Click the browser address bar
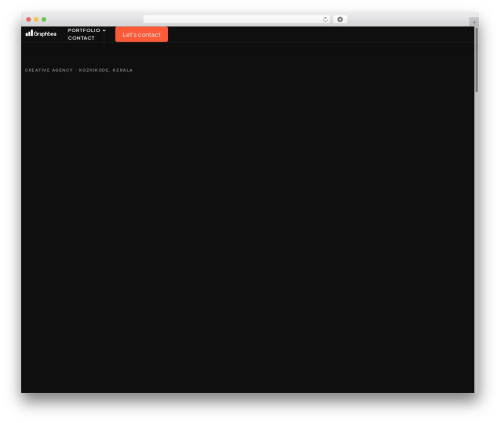 pos(237,19)
